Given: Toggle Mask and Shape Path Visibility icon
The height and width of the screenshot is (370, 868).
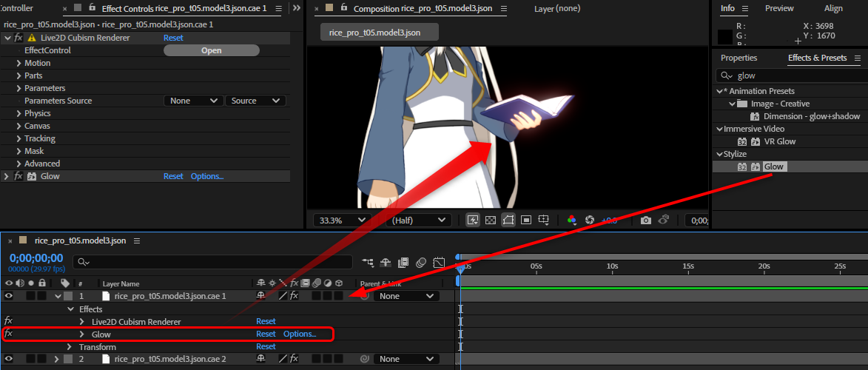Looking at the screenshot, I should [x=508, y=220].
